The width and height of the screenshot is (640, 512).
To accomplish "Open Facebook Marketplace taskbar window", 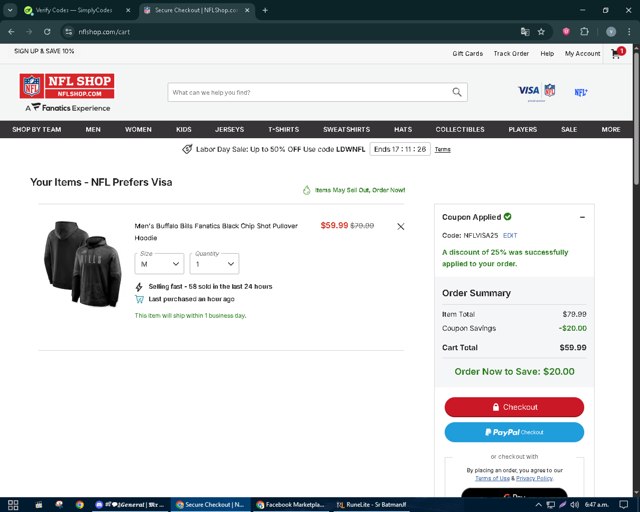I will click(x=290, y=505).
